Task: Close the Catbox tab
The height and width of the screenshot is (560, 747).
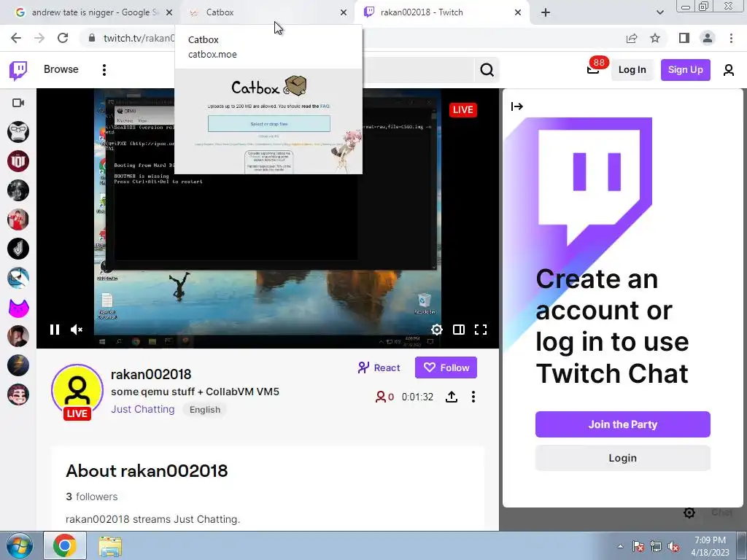Action: (x=343, y=12)
